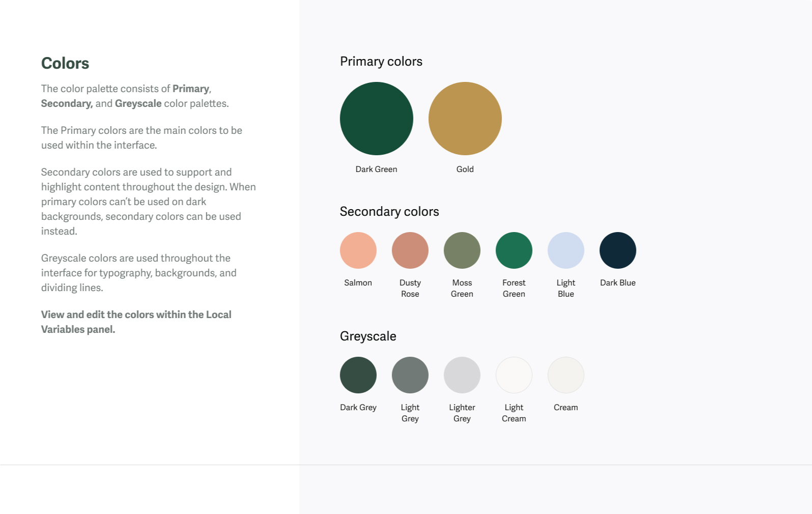Choose the Forest Green swatch
This screenshot has width=812, height=514.
pyautogui.click(x=514, y=250)
